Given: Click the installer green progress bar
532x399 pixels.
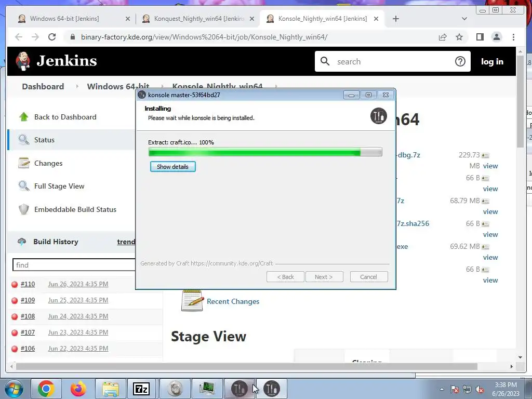Looking at the screenshot, I should point(265,152).
